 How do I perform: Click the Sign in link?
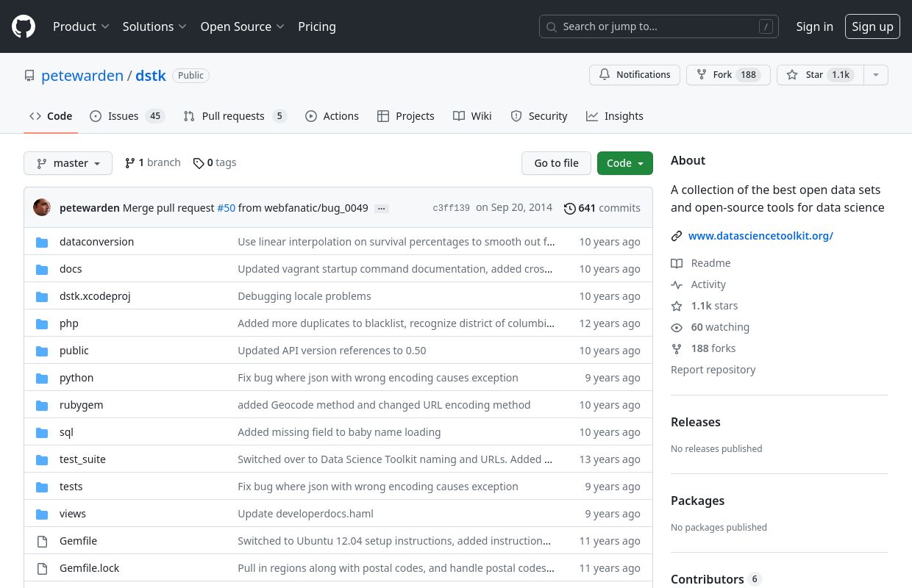(814, 26)
